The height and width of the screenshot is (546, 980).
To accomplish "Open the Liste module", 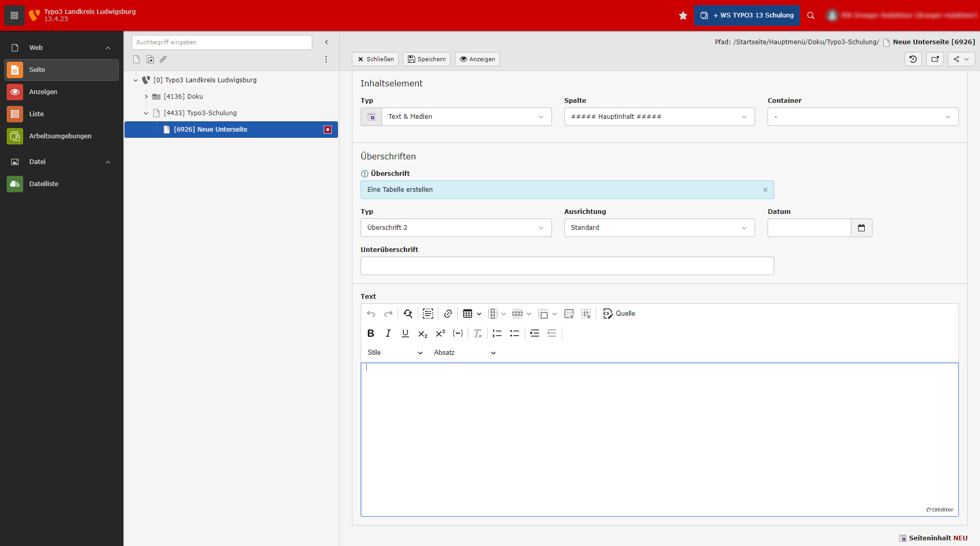I will 37,114.
